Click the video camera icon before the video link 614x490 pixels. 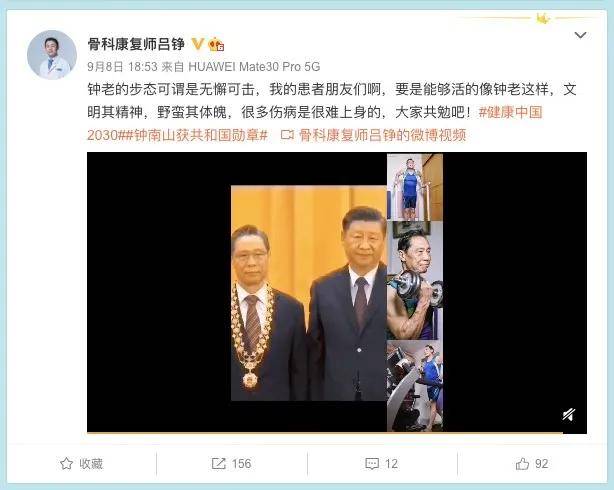pos(287,135)
